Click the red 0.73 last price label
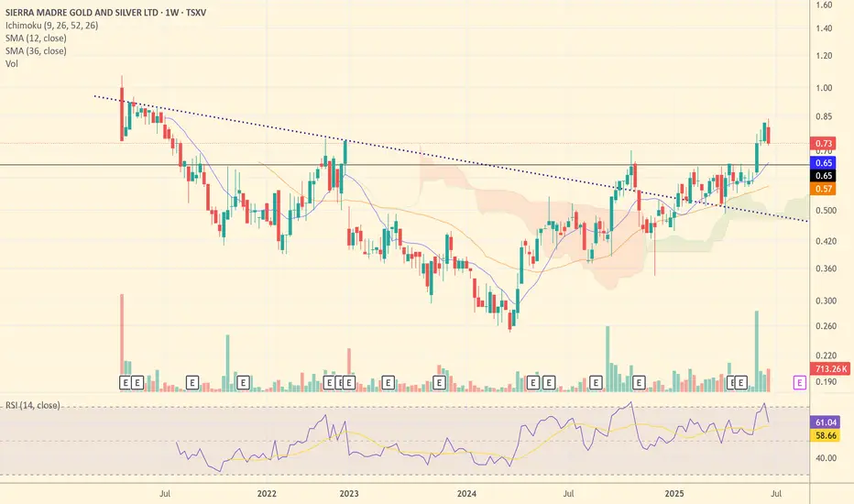 coord(824,143)
